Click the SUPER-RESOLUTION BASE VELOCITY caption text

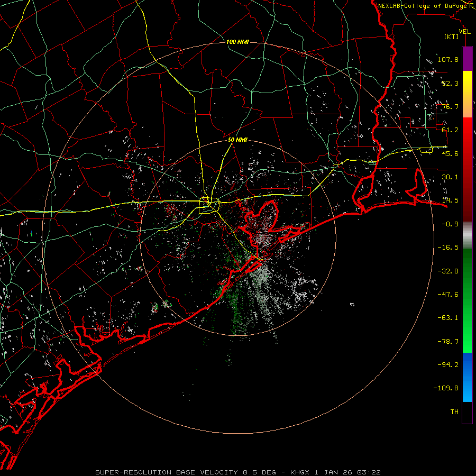click(x=167, y=472)
